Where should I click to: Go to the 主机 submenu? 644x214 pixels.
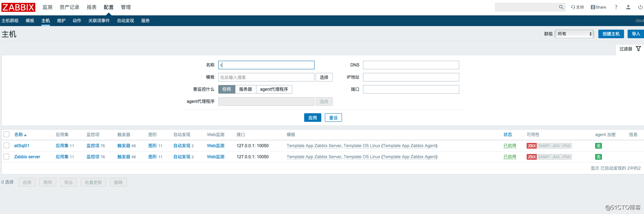(x=46, y=21)
